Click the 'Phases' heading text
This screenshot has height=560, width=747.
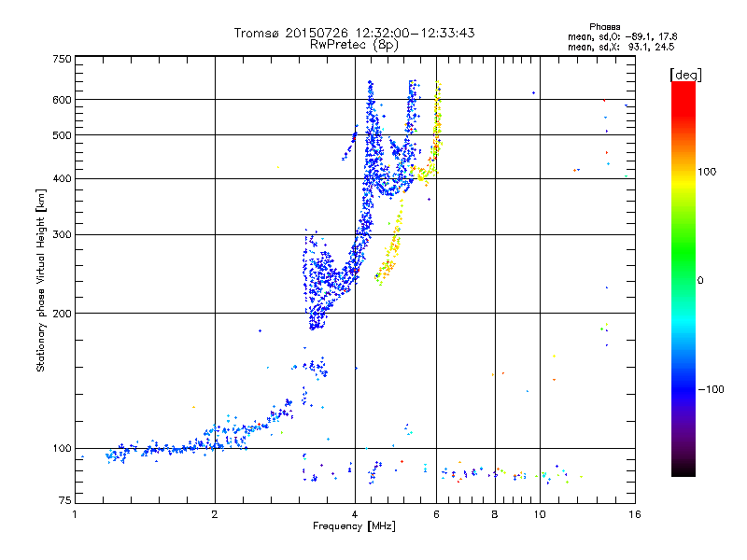coord(604,27)
